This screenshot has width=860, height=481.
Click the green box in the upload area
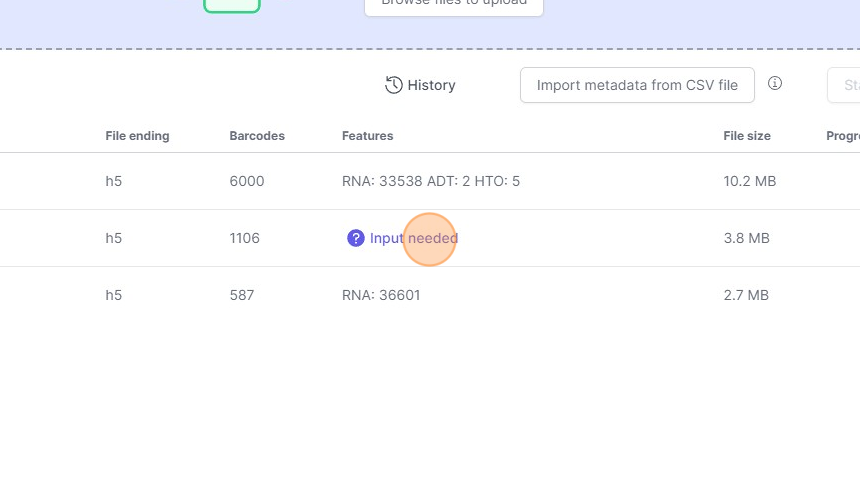[x=232, y=6]
